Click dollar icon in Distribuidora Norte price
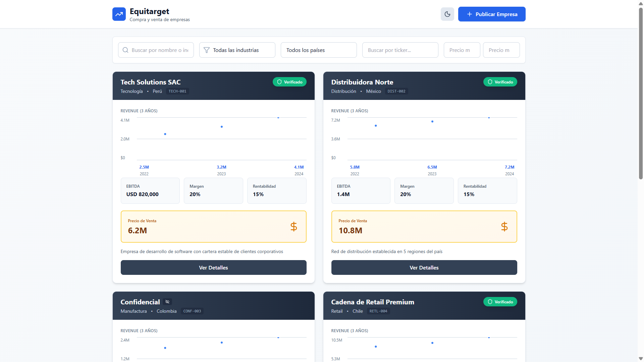The height and width of the screenshot is (362, 644). (x=504, y=227)
